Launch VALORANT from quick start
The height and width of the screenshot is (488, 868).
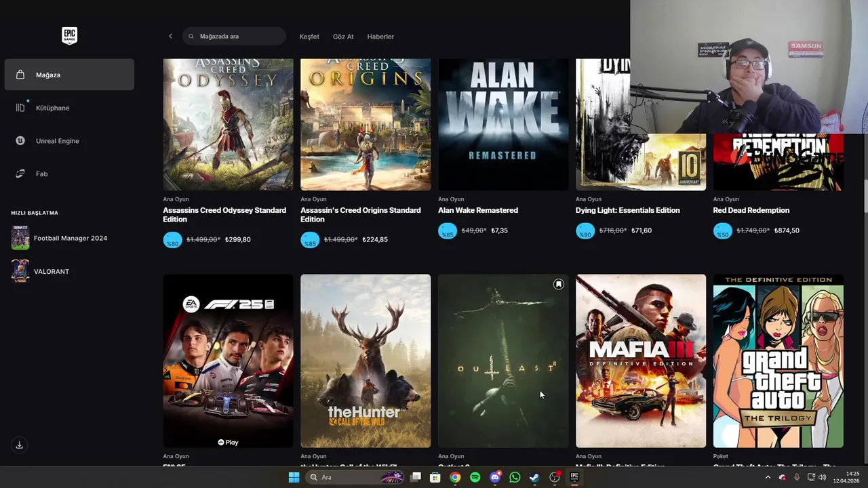(x=69, y=271)
